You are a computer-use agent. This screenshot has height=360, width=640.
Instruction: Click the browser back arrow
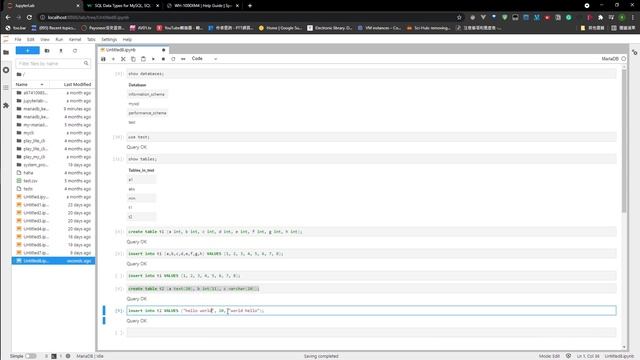(8, 17)
